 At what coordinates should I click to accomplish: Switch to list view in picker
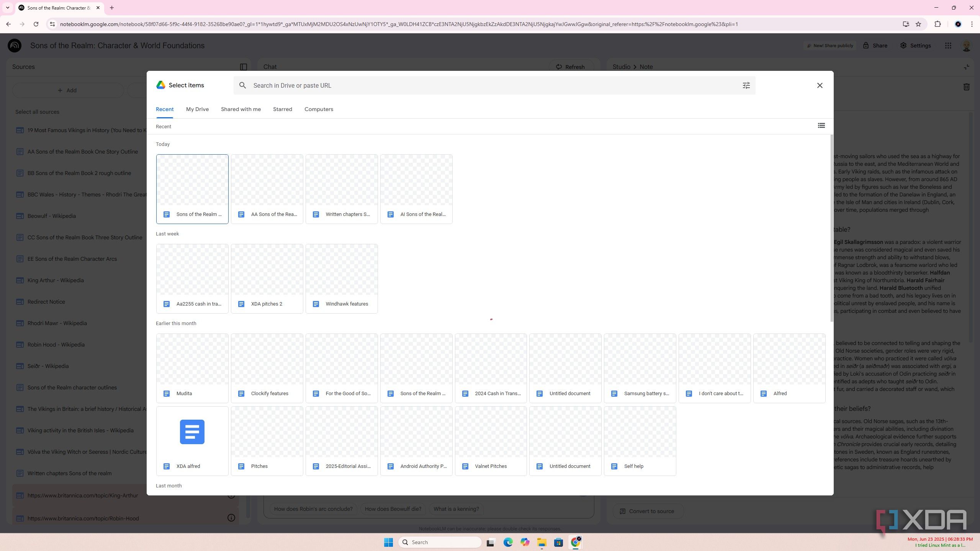[821, 126]
